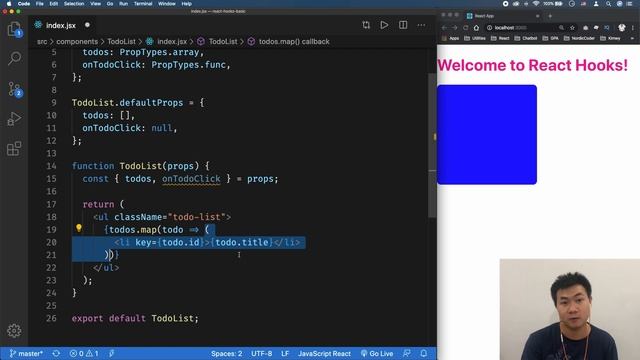Viewport: 640px width, 360px height.
Task: Click the Open Changes compare icon
Action: (x=366, y=25)
